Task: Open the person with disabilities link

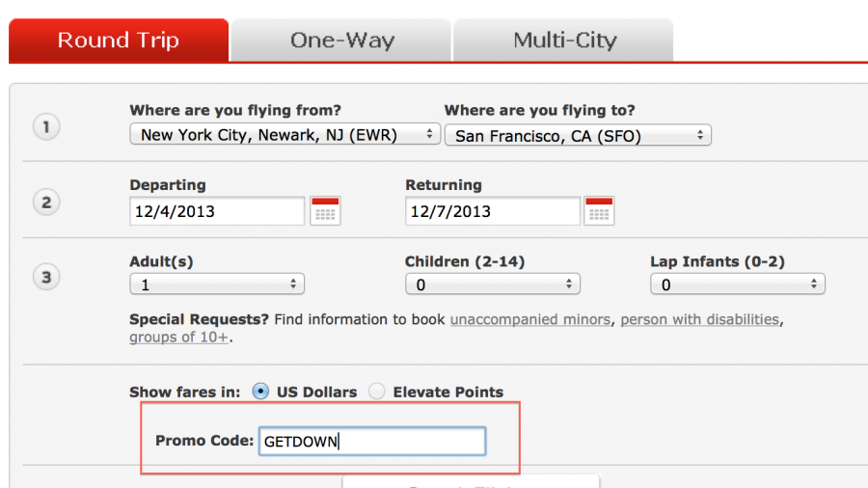Action: [699, 319]
